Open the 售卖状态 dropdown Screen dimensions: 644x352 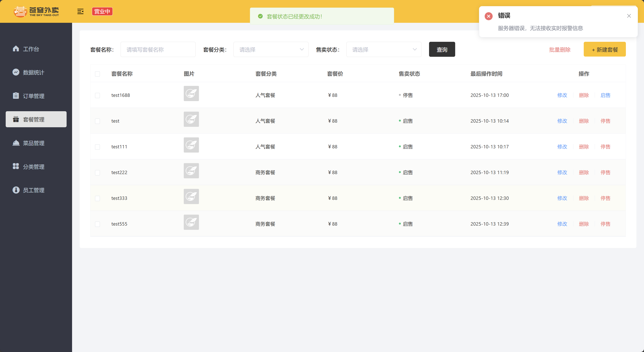tap(384, 50)
